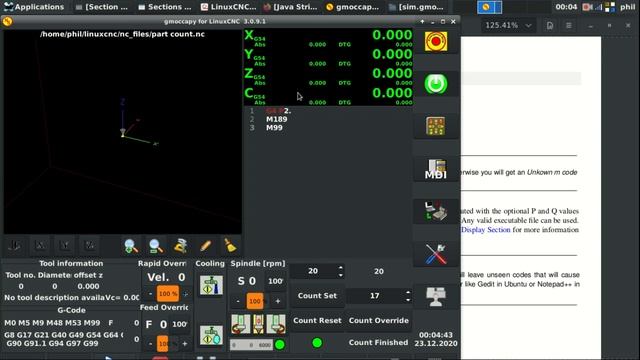Decrease rapid override with minus
This screenshot has width=640, height=360.
[x=150, y=293]
